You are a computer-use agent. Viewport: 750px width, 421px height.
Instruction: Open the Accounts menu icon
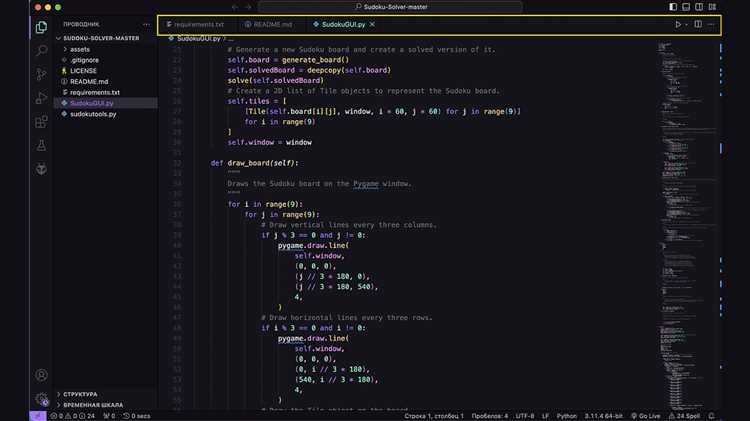(x=41, y=375)
